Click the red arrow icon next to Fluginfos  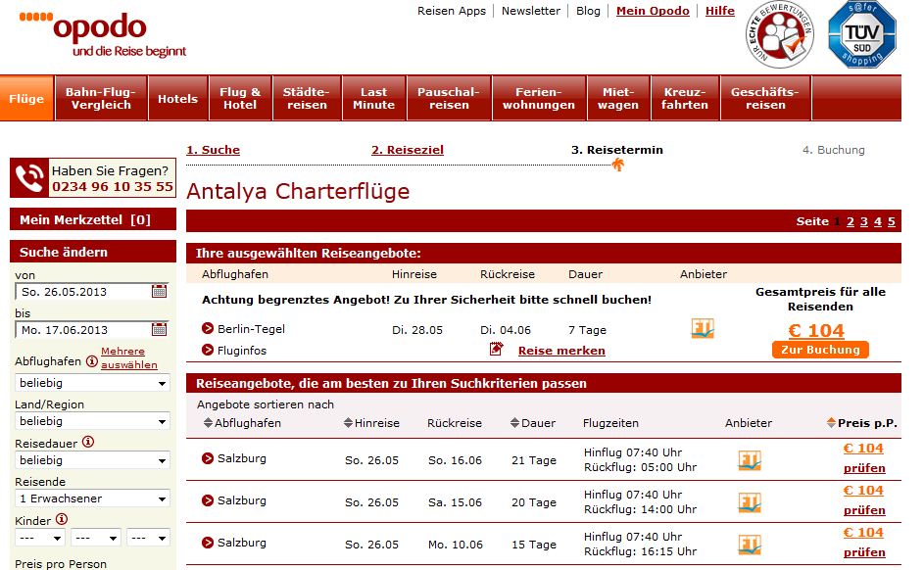coord(208,350)
